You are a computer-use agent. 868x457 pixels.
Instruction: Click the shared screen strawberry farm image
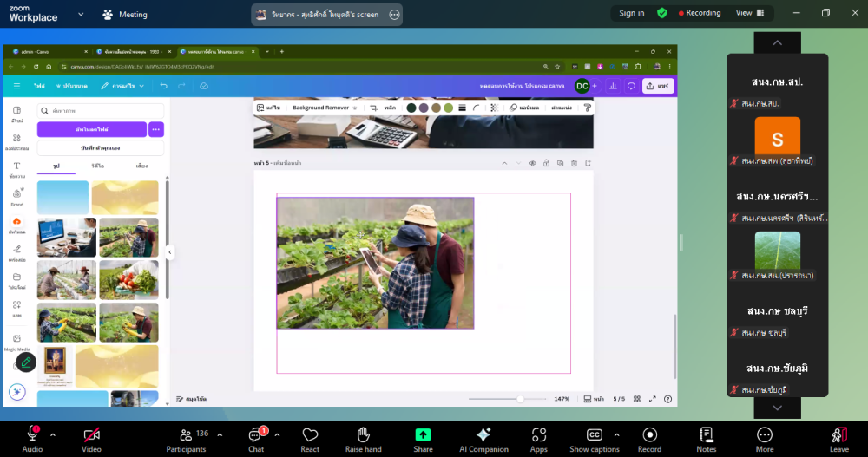375,263
